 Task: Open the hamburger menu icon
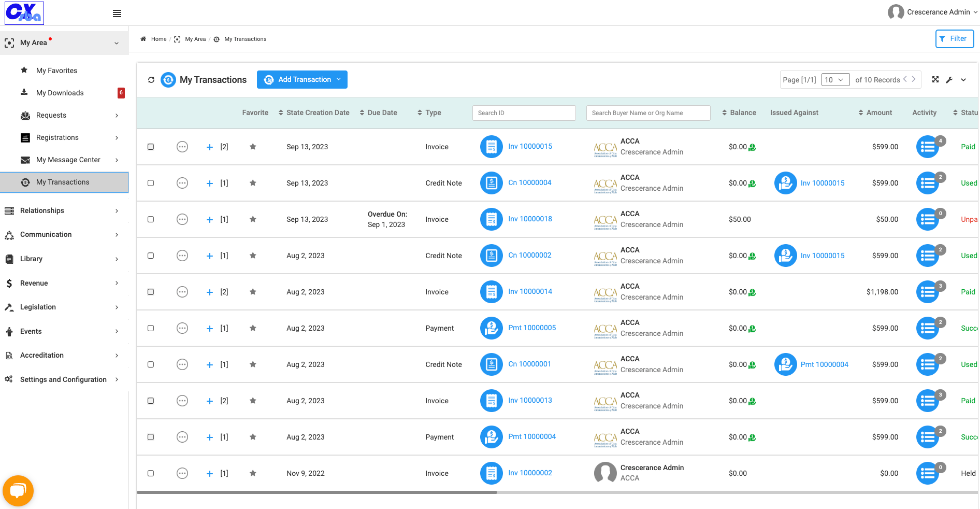(x=117, y=13)
